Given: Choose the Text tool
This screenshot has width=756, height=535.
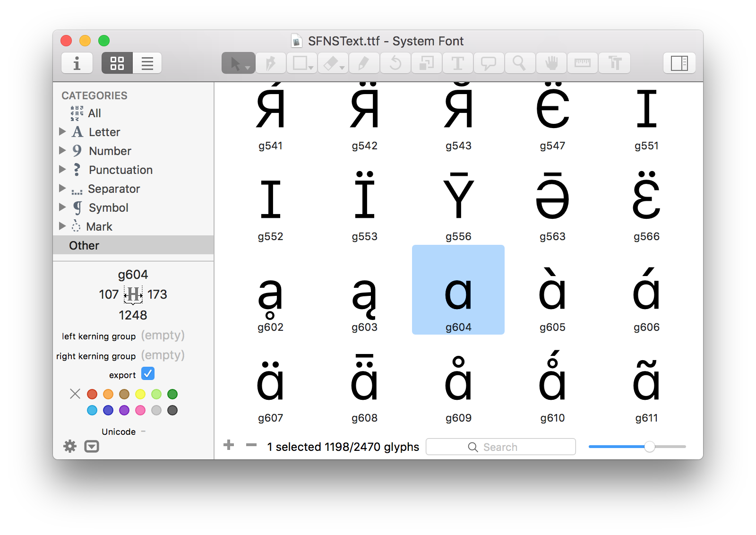Looking at the screenshot, I should coord(458,63).
